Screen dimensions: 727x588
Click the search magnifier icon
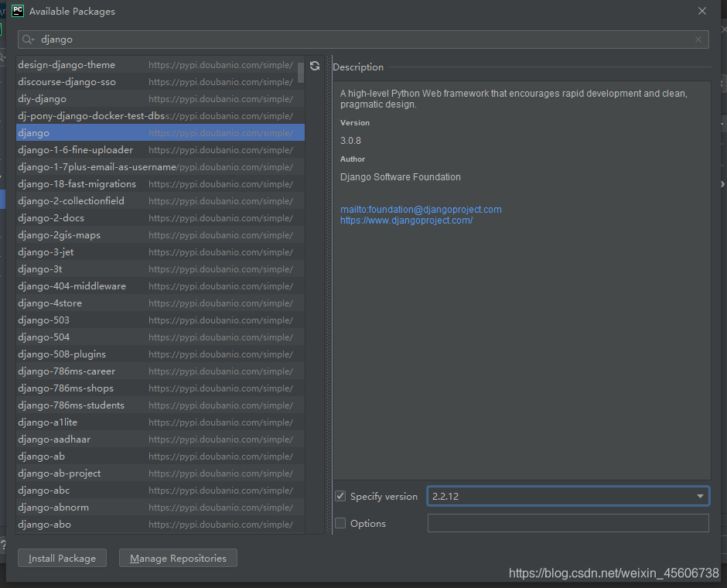pyautogui.click(x=28, y=39)
